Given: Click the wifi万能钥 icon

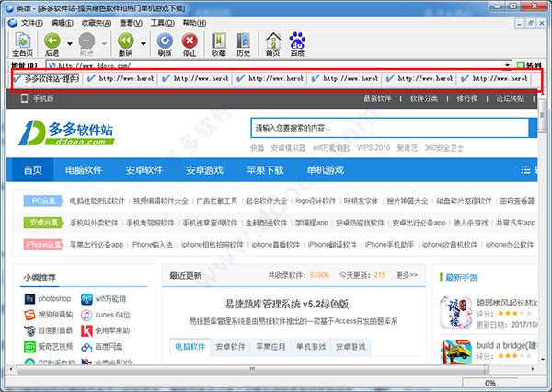Looking at the screenshot, I should [x=86, y=299].
